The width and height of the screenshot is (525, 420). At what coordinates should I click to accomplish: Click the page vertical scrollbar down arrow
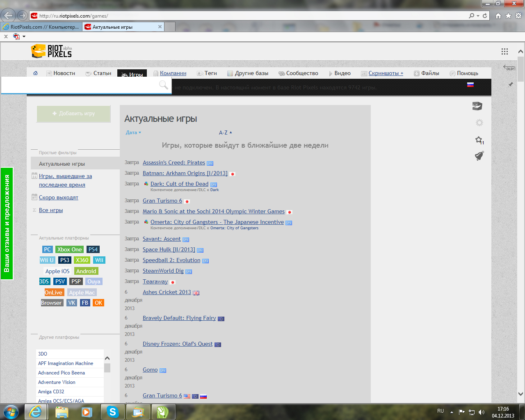point(520,394)
